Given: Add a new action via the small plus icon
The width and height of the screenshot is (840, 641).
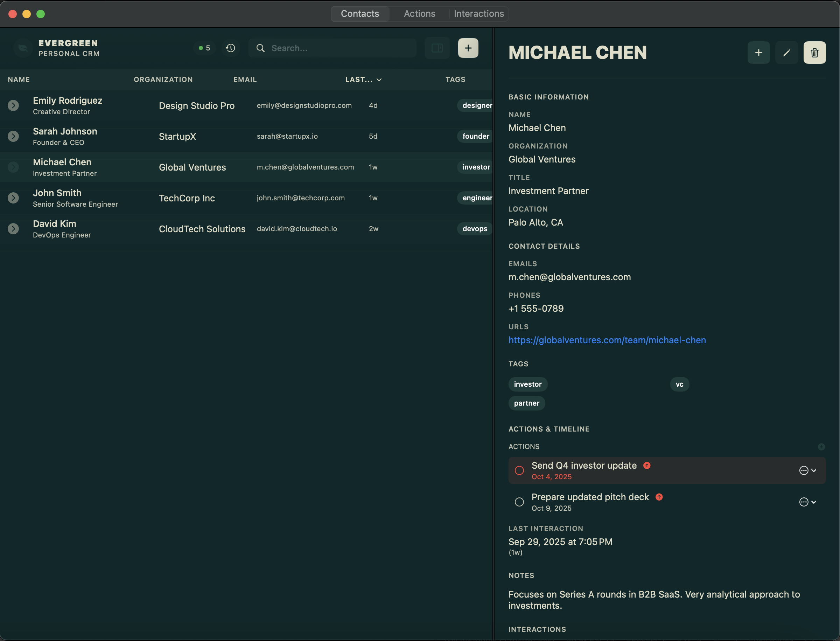Looking at the screenshot, I should [822, 446].
